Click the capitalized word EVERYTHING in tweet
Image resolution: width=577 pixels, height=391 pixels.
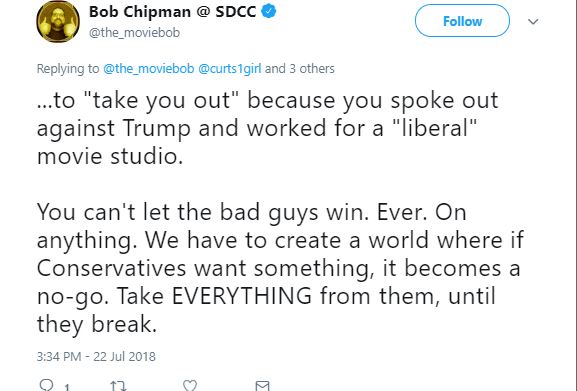point(242,296)
